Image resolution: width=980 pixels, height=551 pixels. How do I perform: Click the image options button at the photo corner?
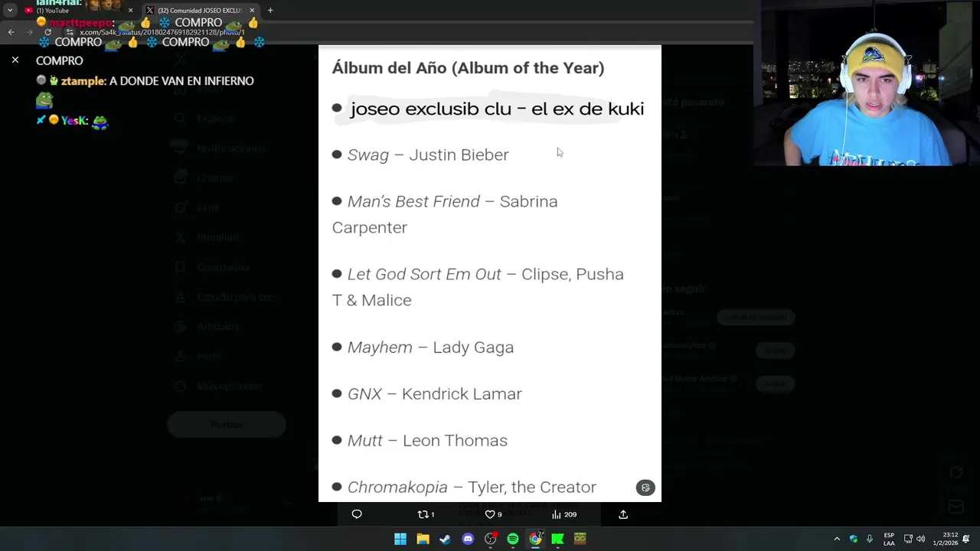coord(645,487)
